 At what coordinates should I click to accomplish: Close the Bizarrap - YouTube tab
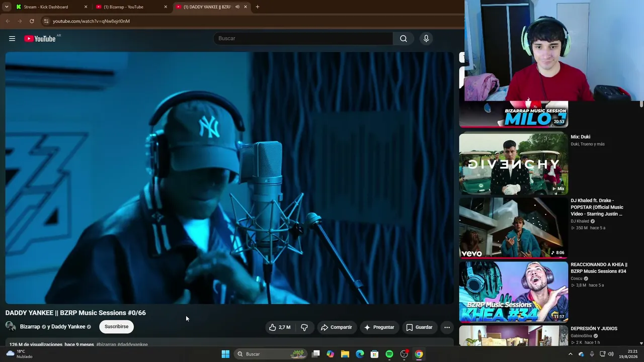[x=166, y=7]
